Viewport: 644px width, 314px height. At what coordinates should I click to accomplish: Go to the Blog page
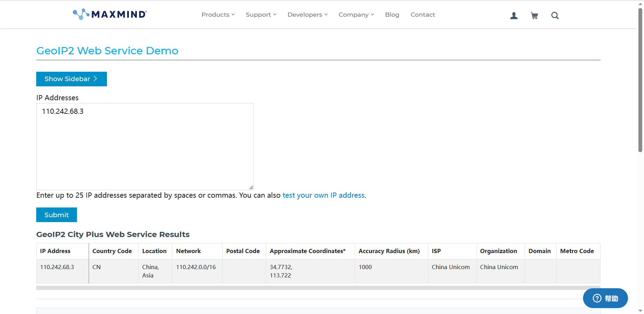pyautogui.click(x=392, y=15)
